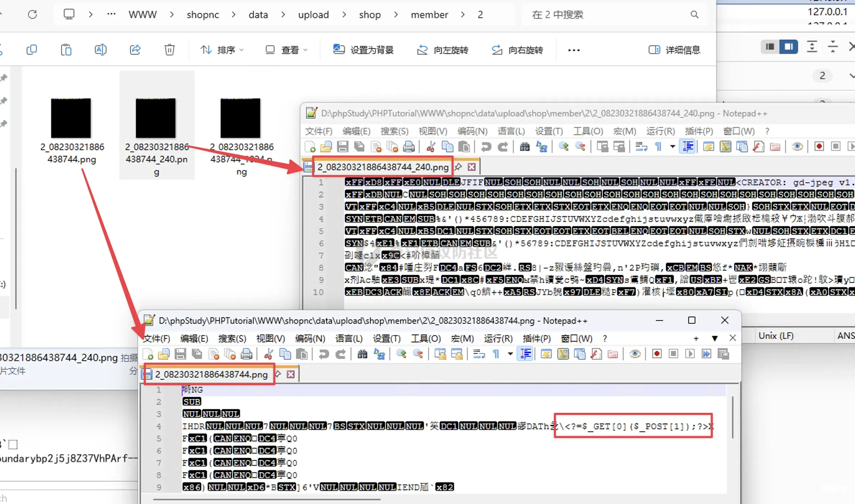Expand the 排序 sort dropdown

pos(222,50)
